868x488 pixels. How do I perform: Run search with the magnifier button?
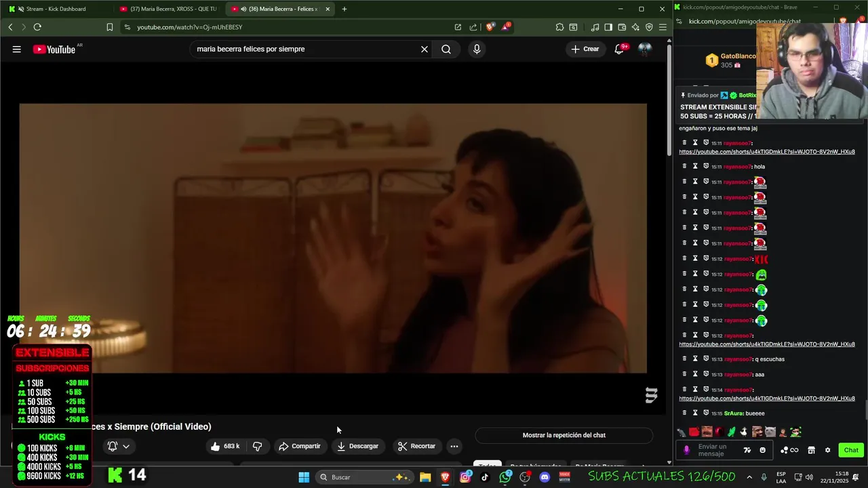[x=446, y=49]
